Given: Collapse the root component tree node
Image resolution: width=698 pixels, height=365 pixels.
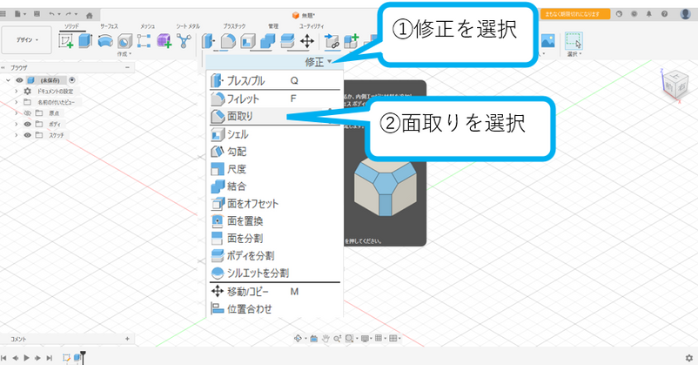Looking at the screenshot, I should (8, 81).
